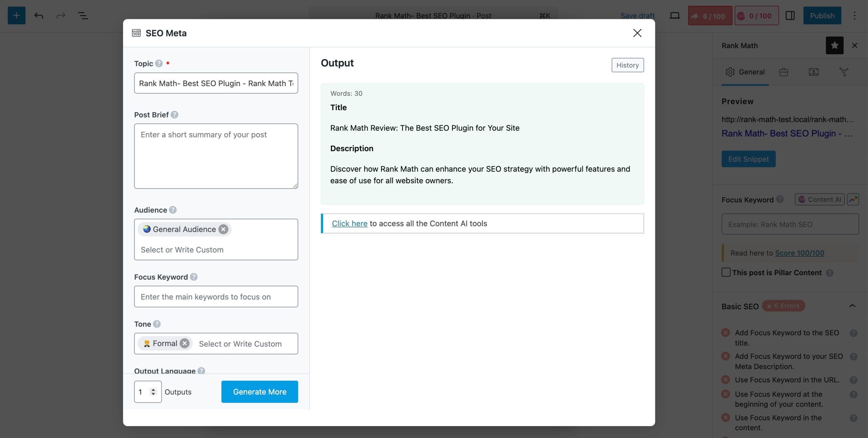Click Save draft

(x=637, y=16)
